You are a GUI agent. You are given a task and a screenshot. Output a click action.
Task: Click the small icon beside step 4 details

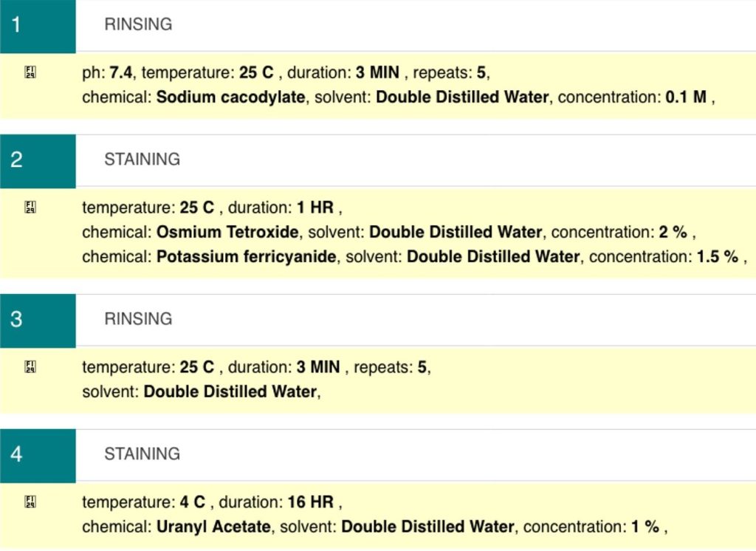pyautogui.click(x=30, y=502)
